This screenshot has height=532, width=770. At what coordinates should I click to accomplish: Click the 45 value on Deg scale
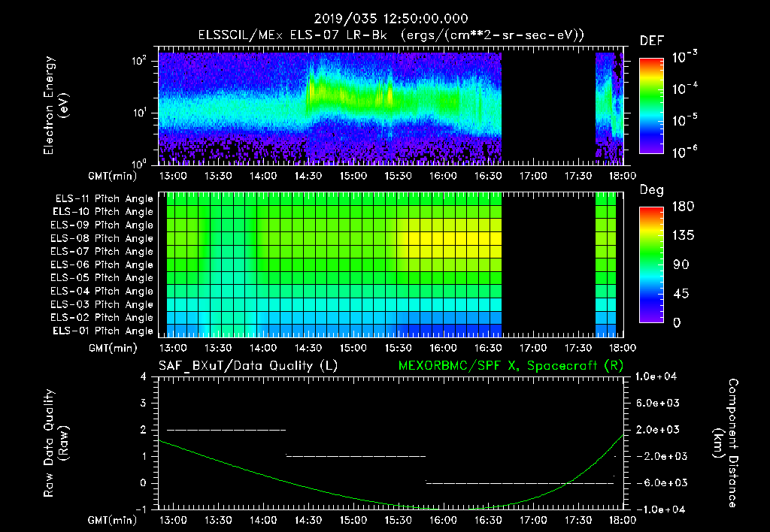681,294
